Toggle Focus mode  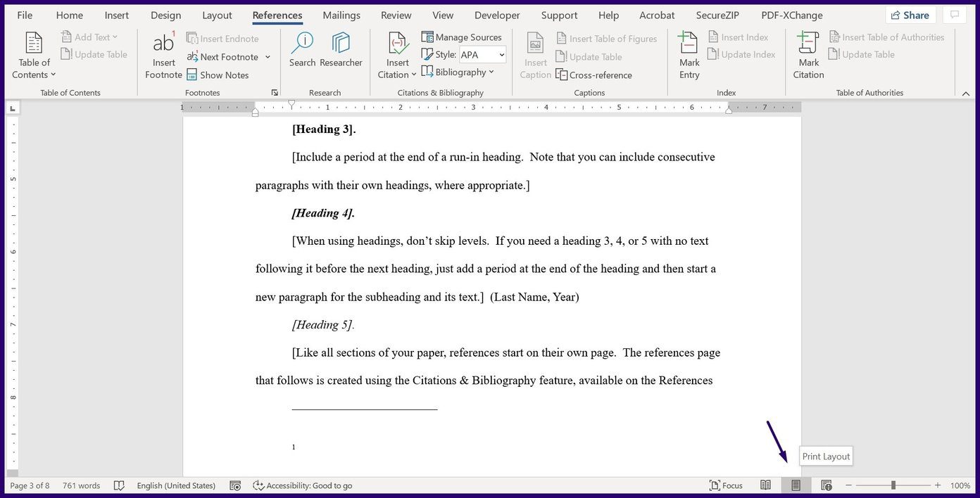[726, 485]
